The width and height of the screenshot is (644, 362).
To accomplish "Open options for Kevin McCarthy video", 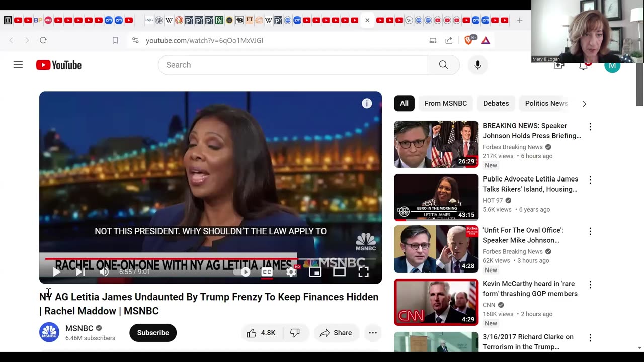I will pos(590,285).
